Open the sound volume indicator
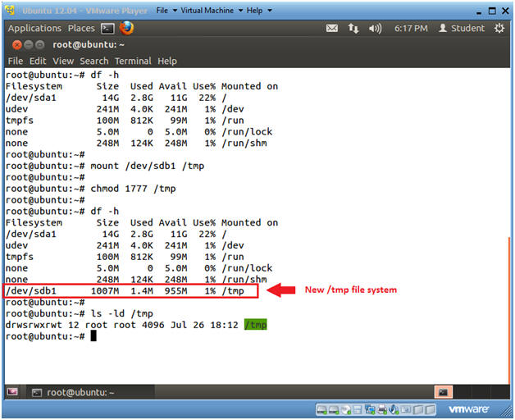Image resolution: width=515 pixels, height=420 pixels. [x=375, y=29]
